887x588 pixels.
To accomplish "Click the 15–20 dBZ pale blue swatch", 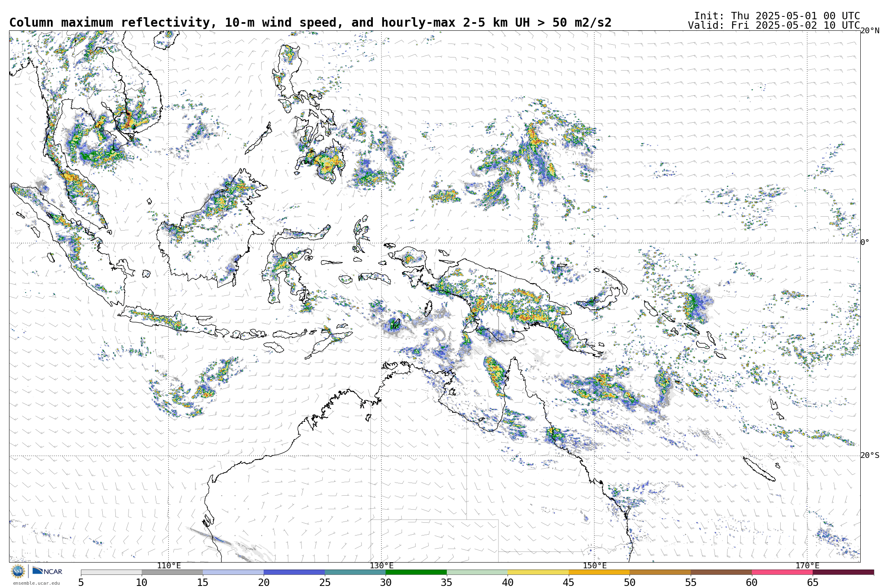I will click(x=233, y=572).
